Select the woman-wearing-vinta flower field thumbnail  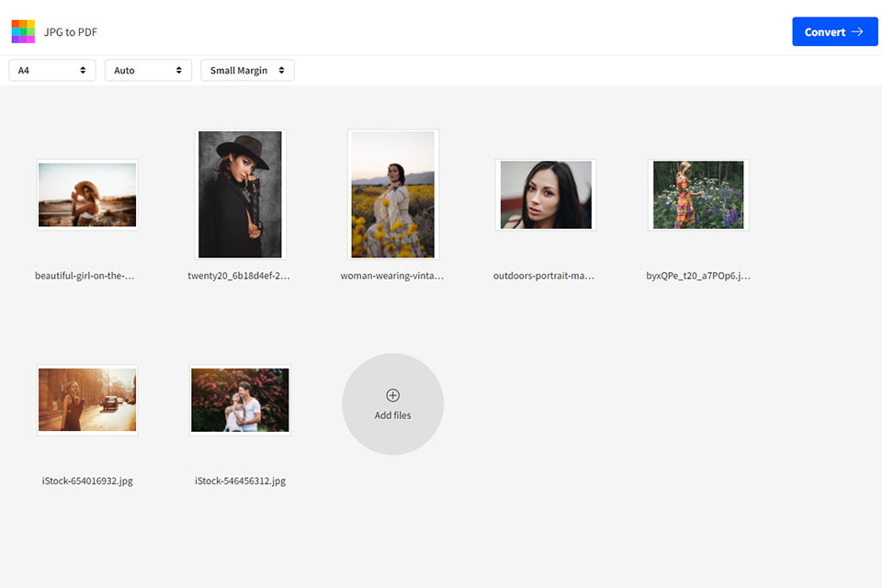click(x=392, y=195)
